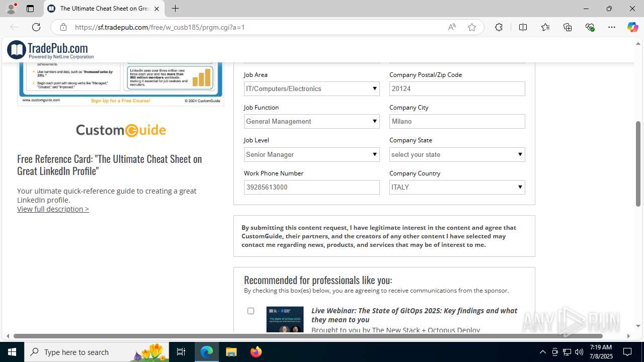Switch to The Ultimate Cheat Sheet tab

pyautogui.click(x=104, y=9)
